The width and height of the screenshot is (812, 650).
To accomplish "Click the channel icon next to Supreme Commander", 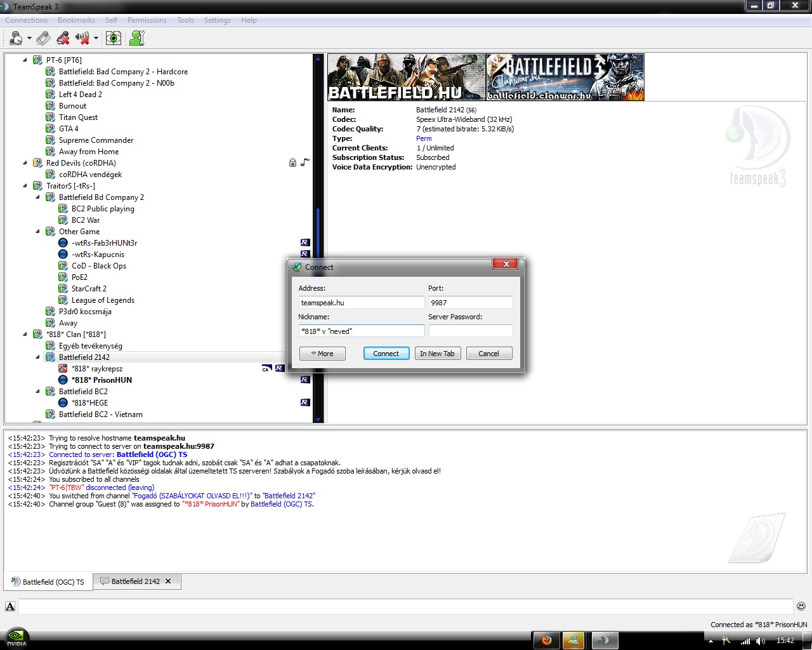I will [50, 140].
